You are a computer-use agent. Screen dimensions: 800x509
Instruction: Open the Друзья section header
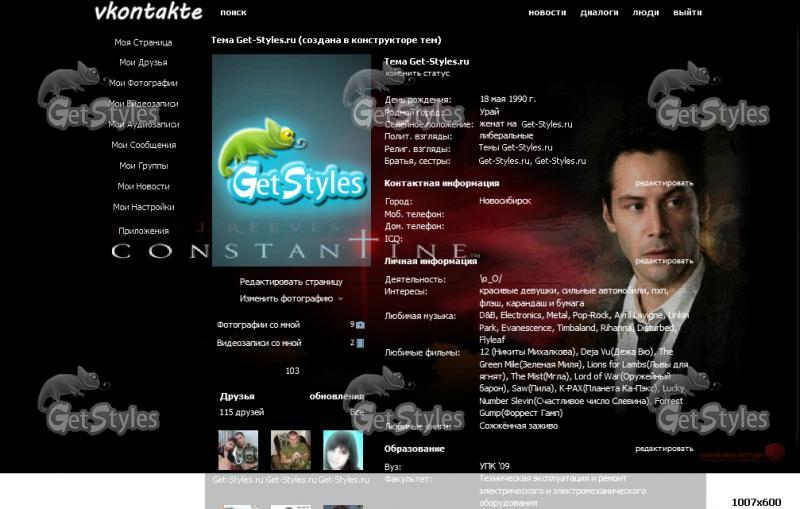(237, 396)
